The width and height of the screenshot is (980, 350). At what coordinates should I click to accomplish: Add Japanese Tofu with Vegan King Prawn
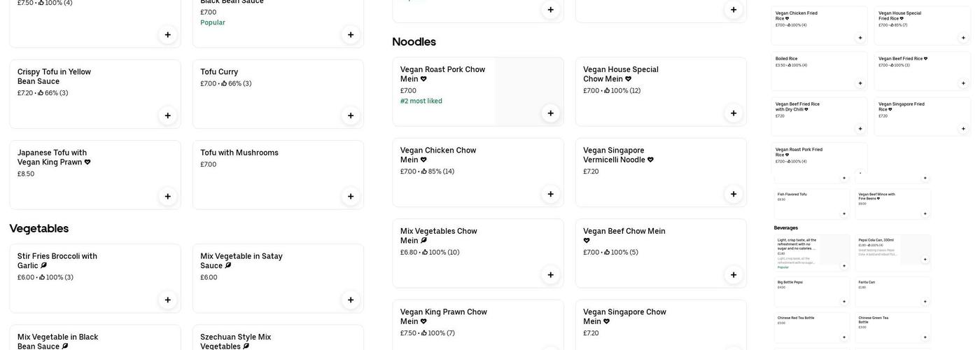click(x=167, y=196)
